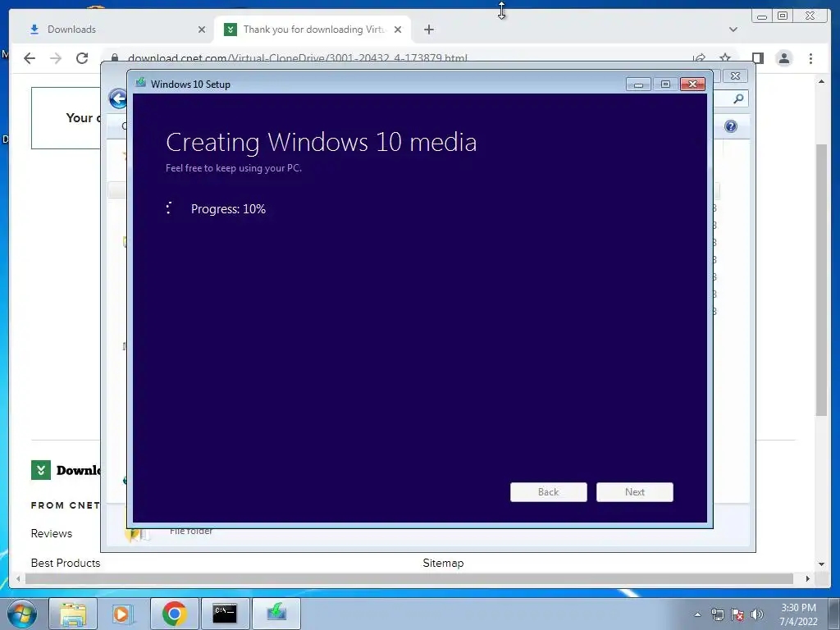The width and height of the screenshot is (840, 630).
Task: Click scroll right arrow at bottom
Action: pyautogui.click(x=808, y=578)
